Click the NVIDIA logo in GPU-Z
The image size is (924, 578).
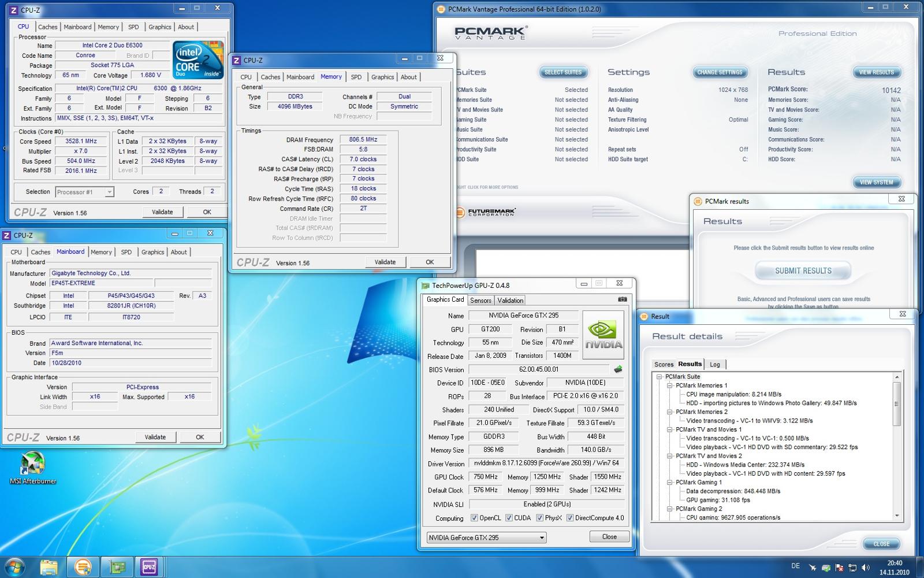pyautogui.click(x=603, y=335)
